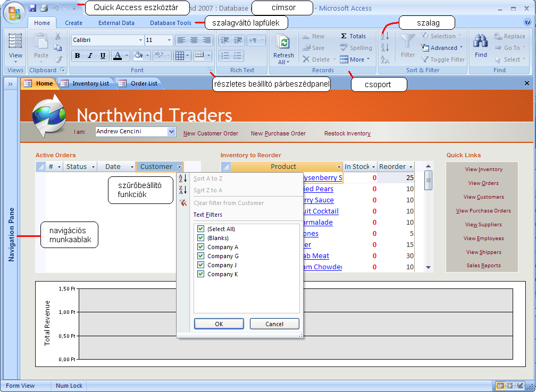Open the Advanced filter dropdown

click(x=442, y=48)
